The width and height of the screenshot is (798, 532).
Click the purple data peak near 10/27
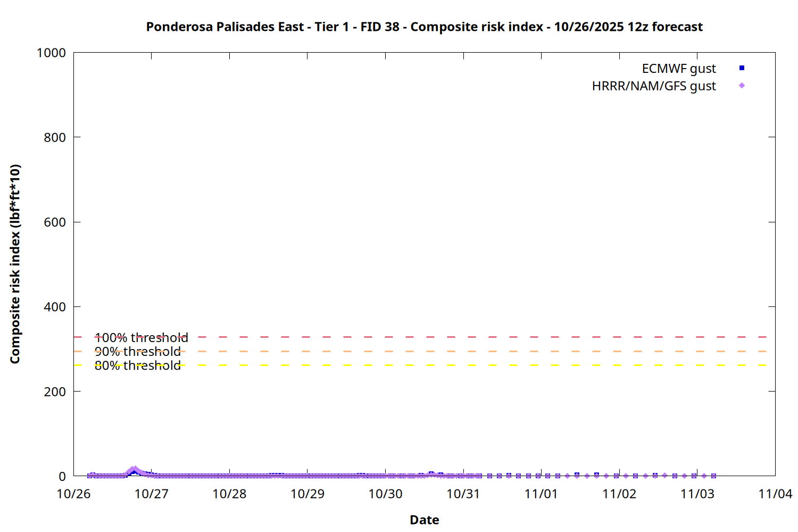pos(134,470)
